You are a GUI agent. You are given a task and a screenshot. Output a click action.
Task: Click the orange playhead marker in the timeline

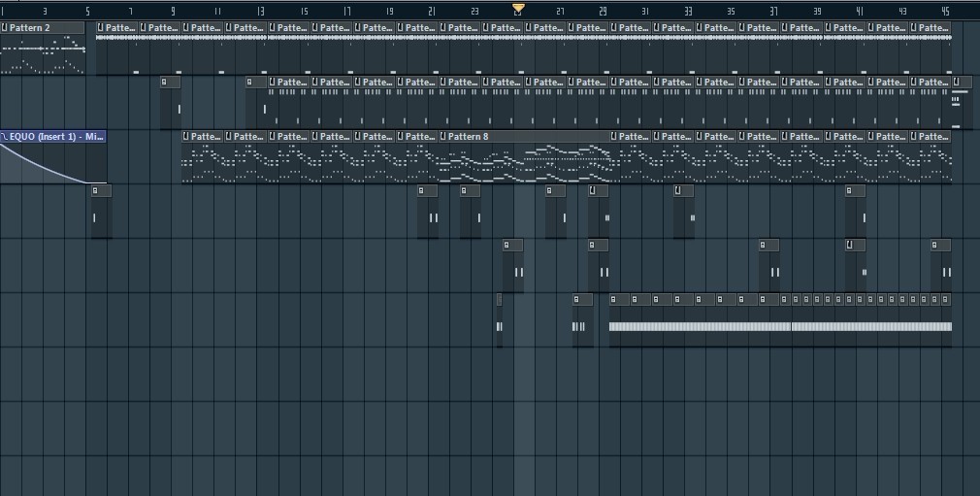(x=518, y=9)
